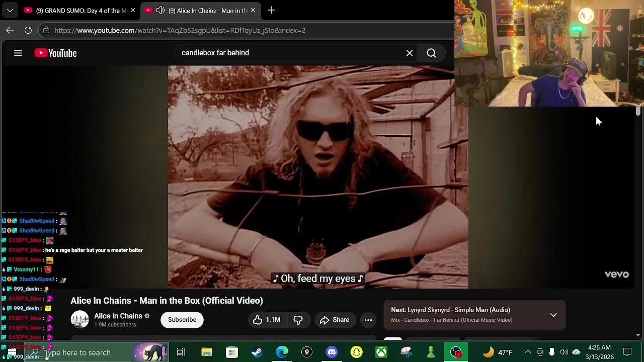Click the vevo watermark on video
The image size is (644, 362).
[x=616, y=275]
